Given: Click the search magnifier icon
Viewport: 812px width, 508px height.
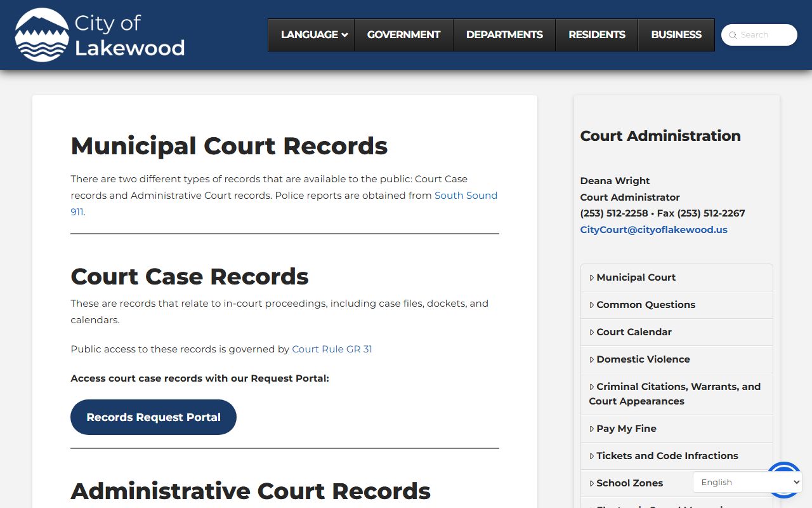Looking at the screenshot, I should coord(733,36).
